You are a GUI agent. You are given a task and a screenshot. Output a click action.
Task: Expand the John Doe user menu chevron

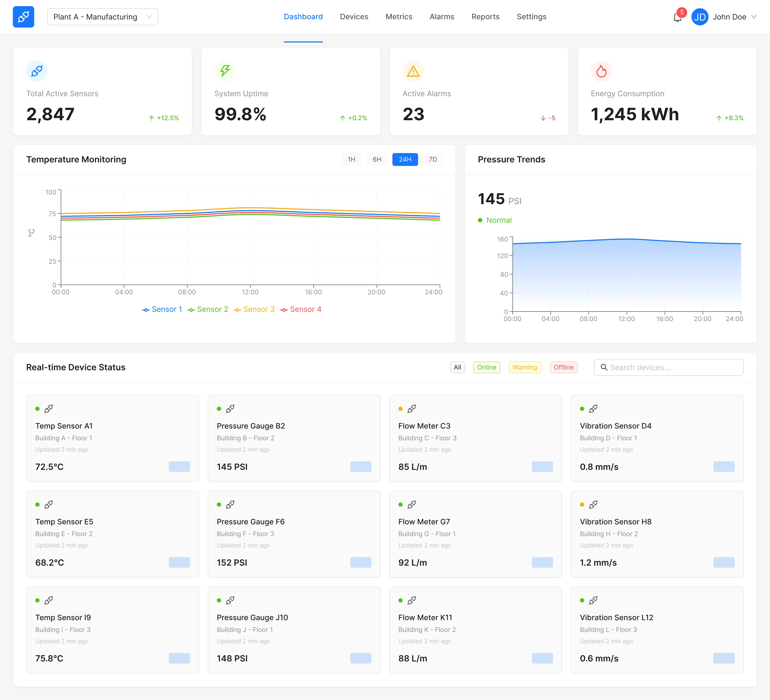[754, 17]
